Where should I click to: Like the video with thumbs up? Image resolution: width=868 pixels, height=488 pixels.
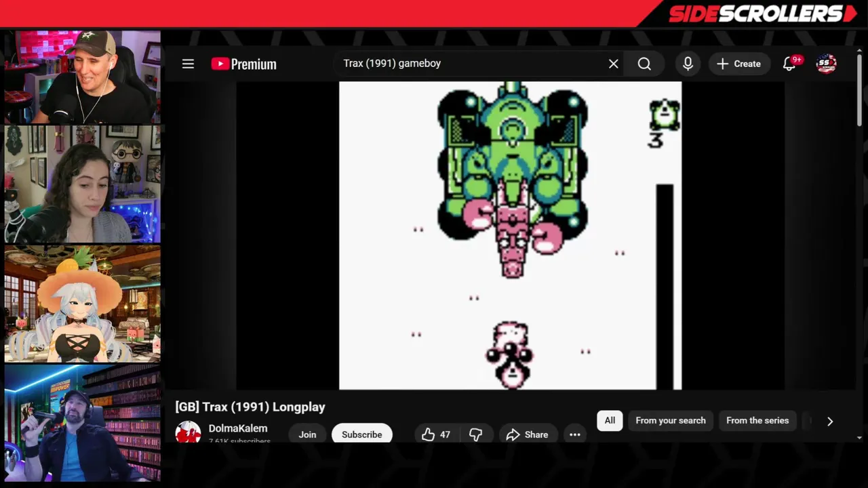[x=428, y=434]
